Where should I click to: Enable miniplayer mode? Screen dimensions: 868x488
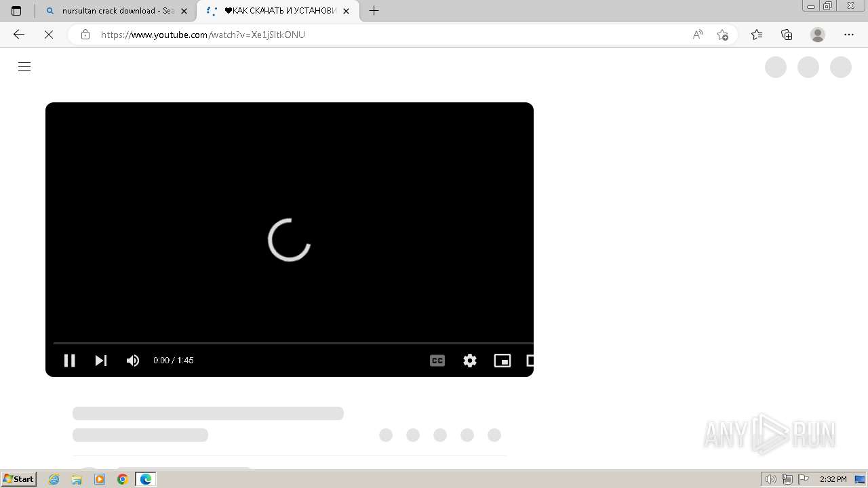[x=502, y=361]
